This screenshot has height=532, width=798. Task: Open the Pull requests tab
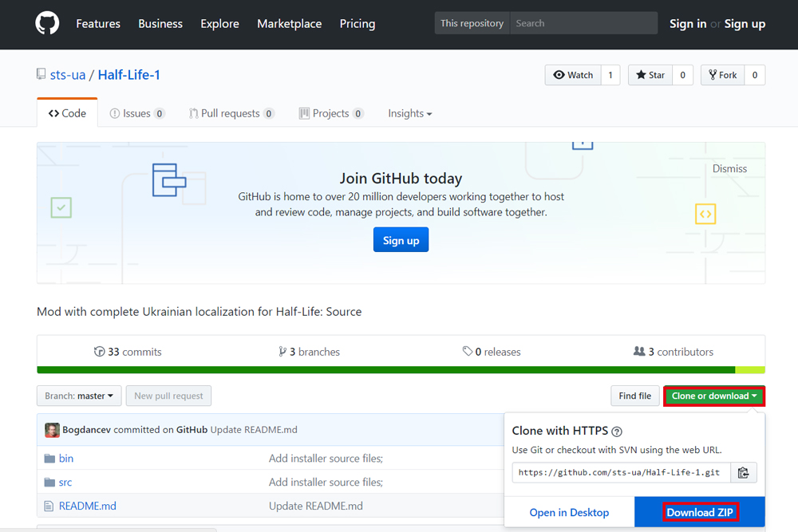click(x=231, y=113)
